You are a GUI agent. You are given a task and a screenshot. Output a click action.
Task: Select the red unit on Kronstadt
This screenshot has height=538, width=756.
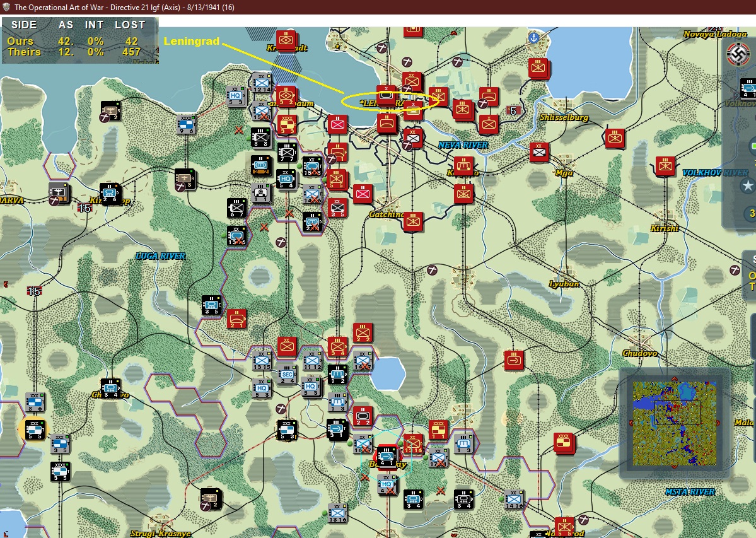[x=286, y=40]
